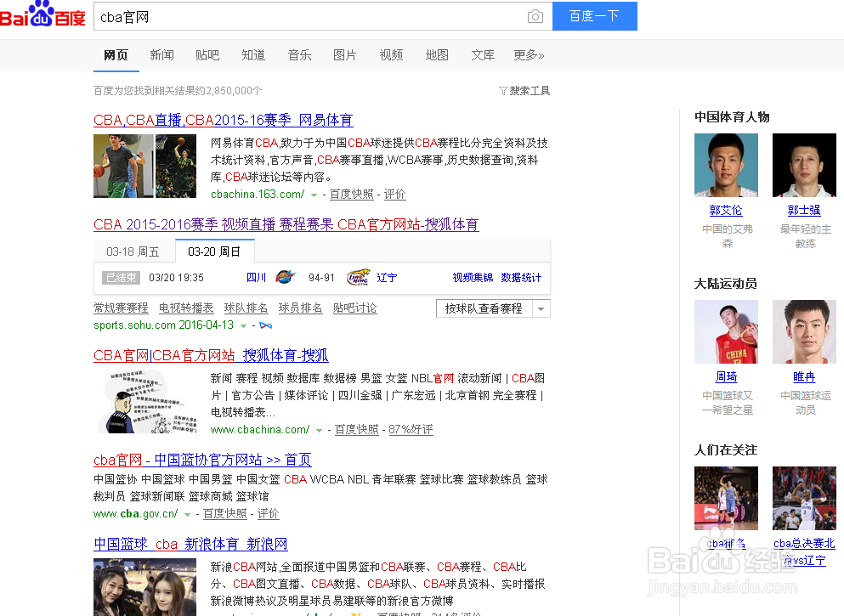Click cba排名 related photo
This screenshot has width=844, height=616.
click(x=726, y=498)
